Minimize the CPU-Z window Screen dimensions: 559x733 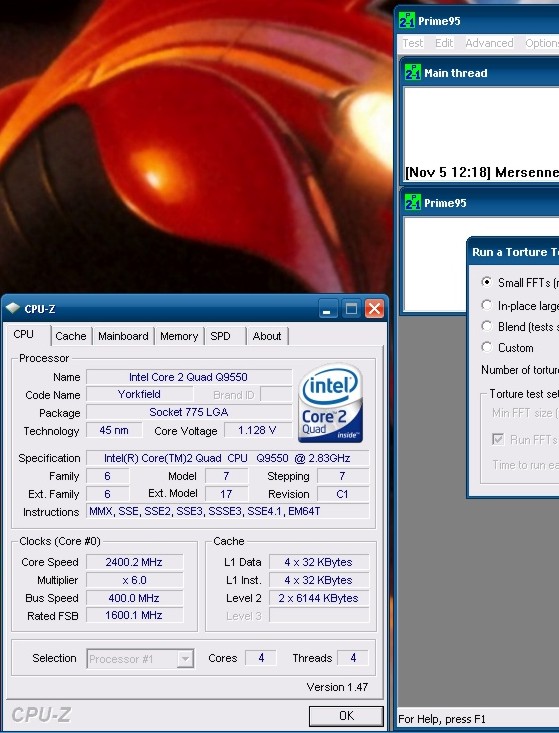tap(328, 309)
